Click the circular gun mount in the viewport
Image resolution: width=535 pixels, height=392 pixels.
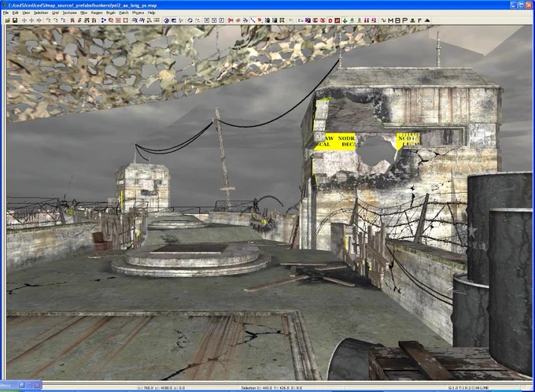click(191, 260)
